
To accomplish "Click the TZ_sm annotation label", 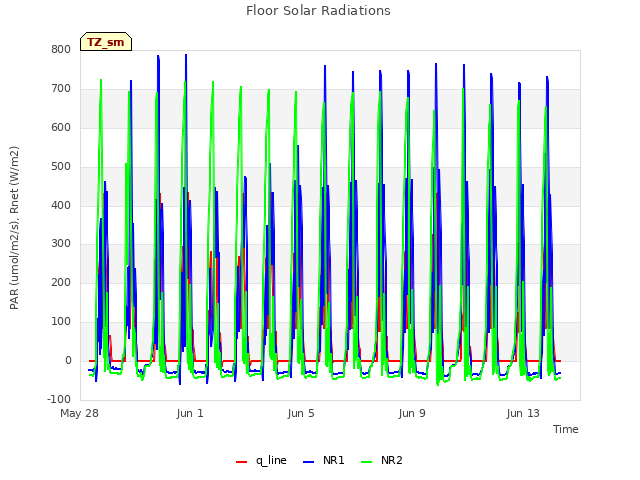I will click(106, 42).
